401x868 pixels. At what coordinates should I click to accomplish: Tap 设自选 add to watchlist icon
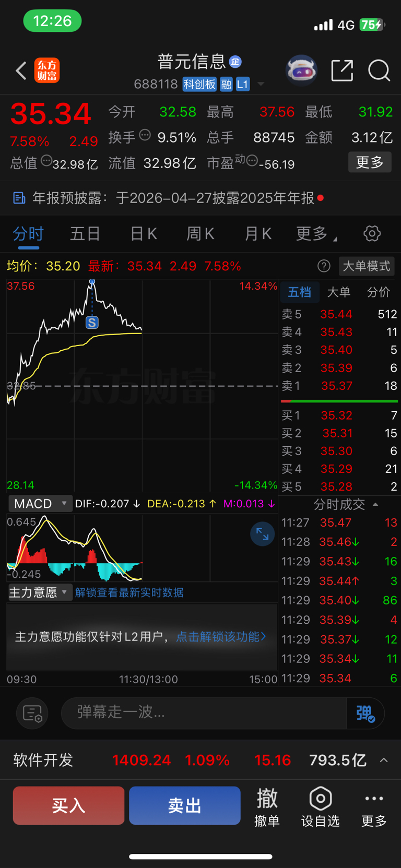pos(321,808)
